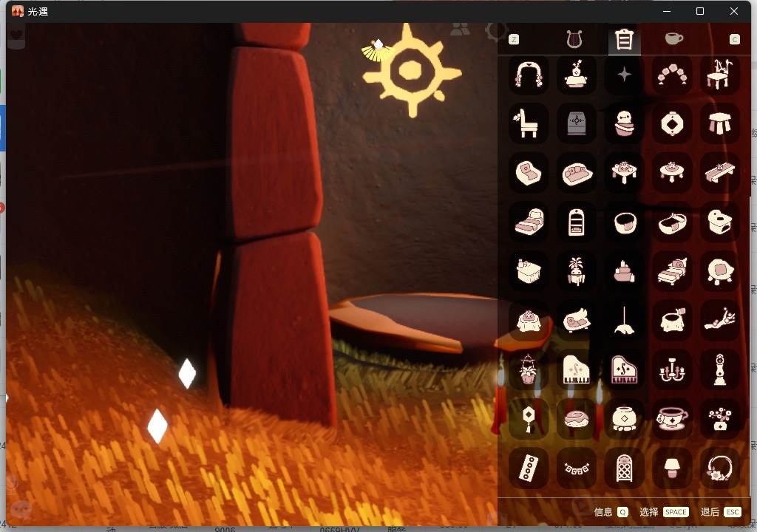Select the lattice arched door screen
The width and height of the screenshot is (757, 532).
coord(624,468)
